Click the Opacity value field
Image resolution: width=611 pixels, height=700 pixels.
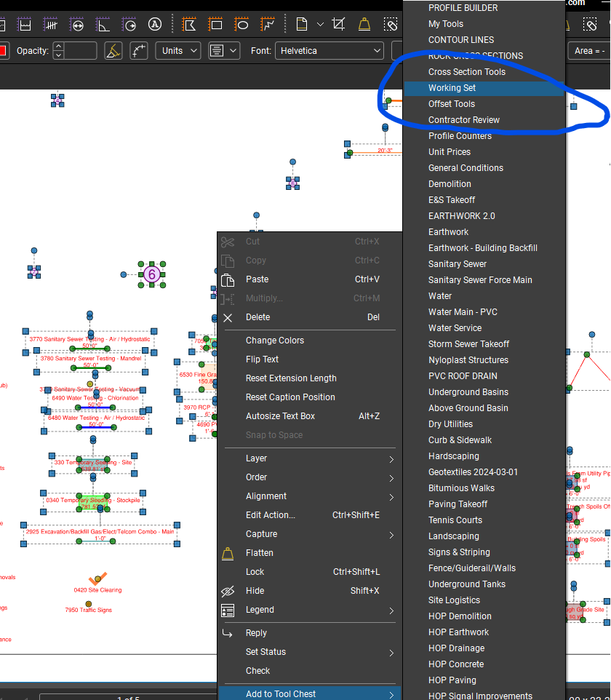[x=80, y=51]
